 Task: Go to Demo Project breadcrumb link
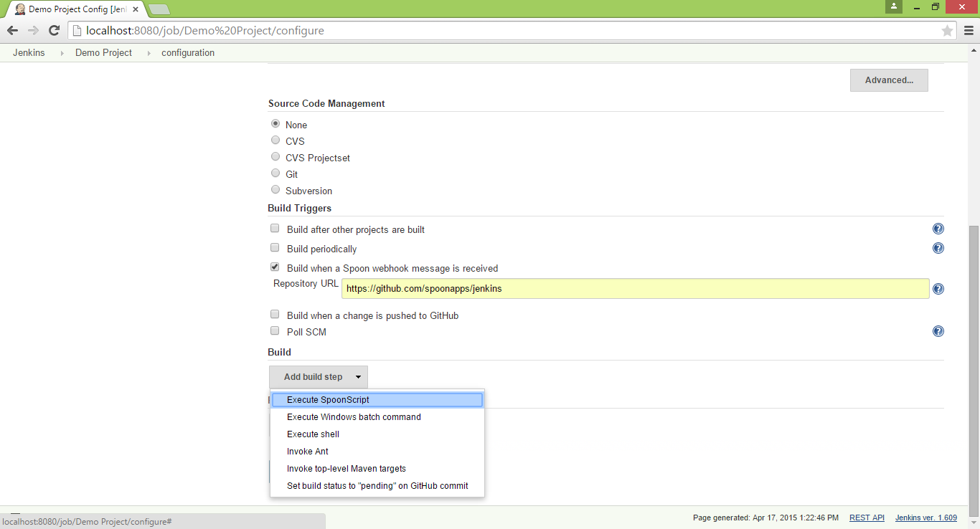[x=103, y=53]
